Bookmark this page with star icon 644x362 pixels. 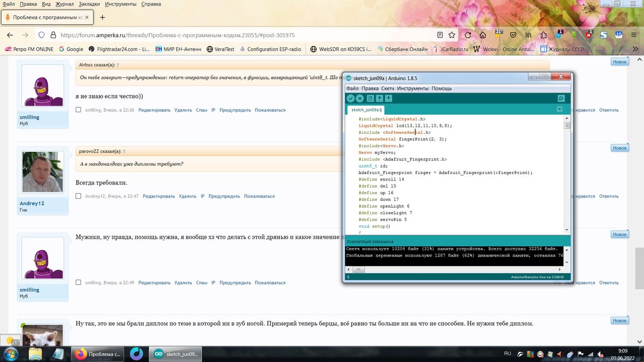pos(452,35)
